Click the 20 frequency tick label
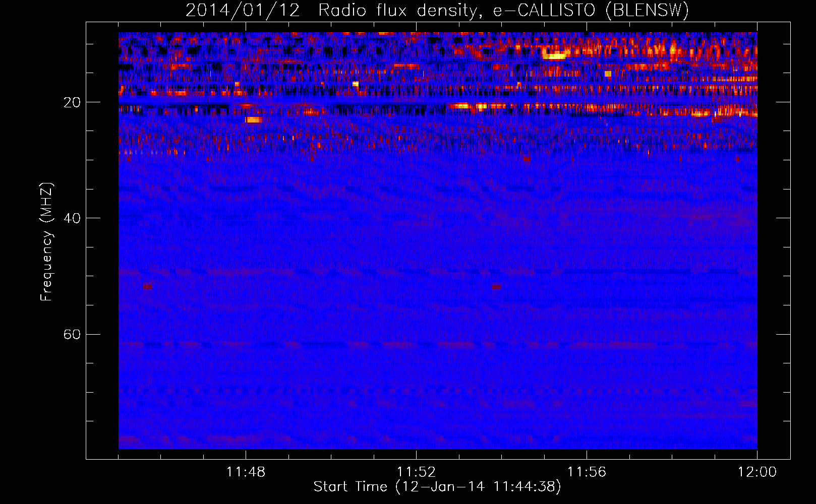Viewport: 816px width, 504px height. pos(72,102)
